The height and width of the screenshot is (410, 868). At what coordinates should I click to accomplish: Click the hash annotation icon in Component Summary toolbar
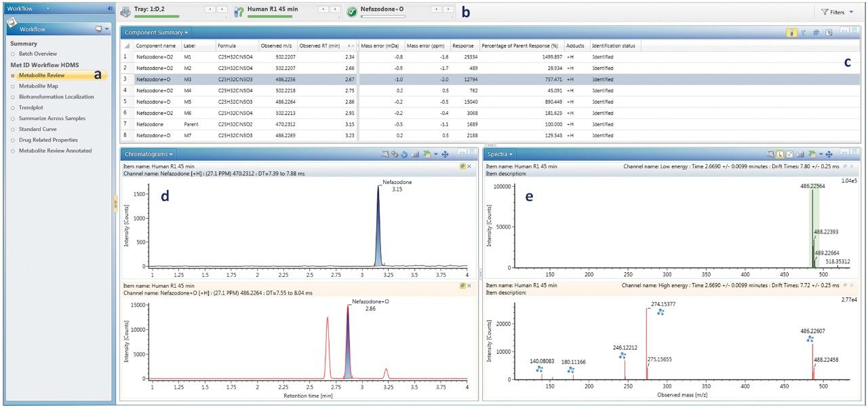coord(816,32)
